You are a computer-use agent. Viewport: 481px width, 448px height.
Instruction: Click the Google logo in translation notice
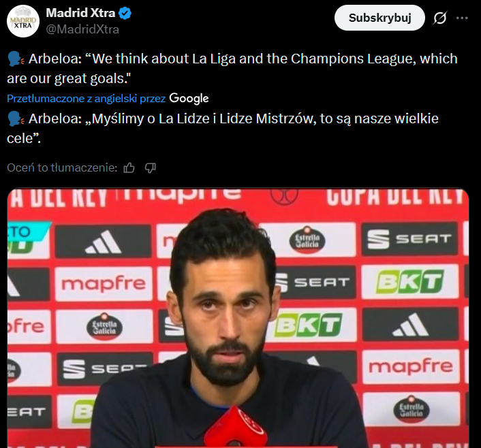click(x=189, y=99)
